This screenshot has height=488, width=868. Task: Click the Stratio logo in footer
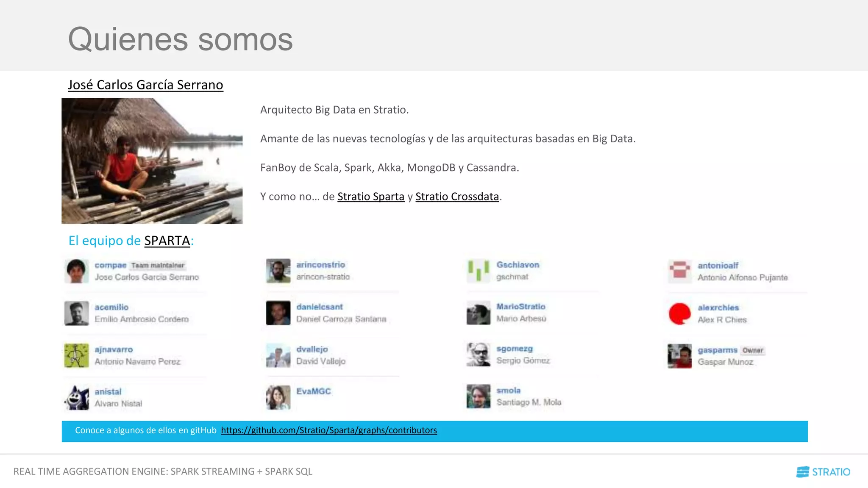(x=823, y=471)
